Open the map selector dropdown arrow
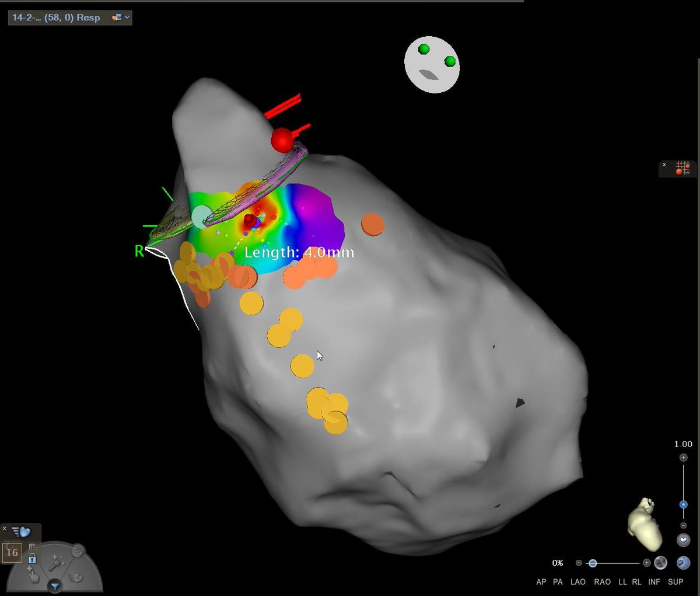 coord(128,18)
